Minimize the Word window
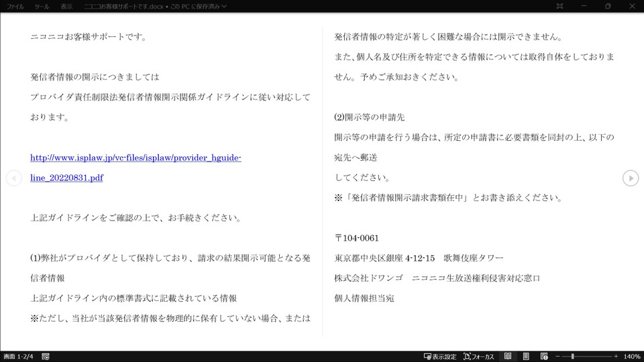The width and height of the screenshot is (644, 362). [x=584, y=6]
